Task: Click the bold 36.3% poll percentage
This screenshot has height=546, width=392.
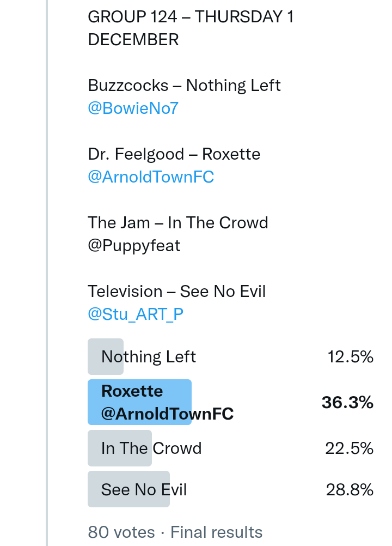Action: click(x=347, y=403)
